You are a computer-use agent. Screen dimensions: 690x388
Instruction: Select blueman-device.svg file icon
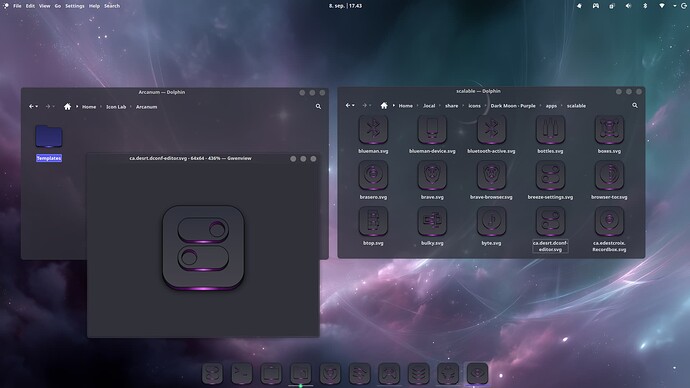[432, 130]
